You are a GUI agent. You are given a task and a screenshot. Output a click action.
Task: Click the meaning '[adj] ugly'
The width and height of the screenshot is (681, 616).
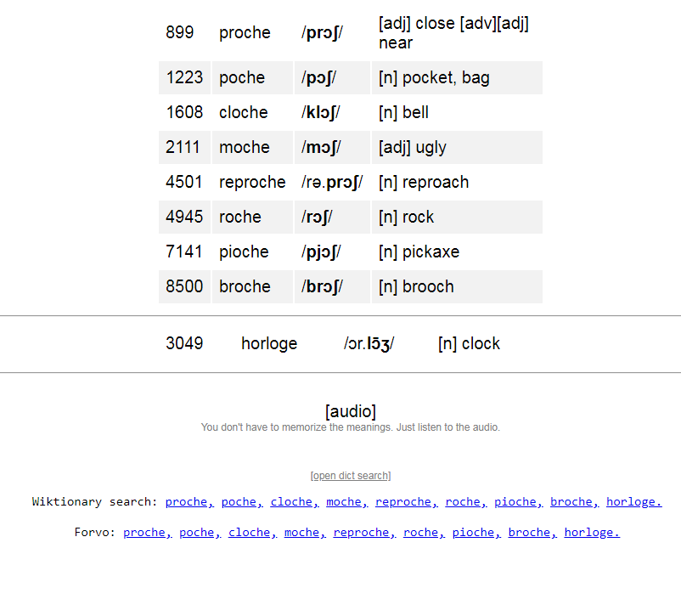coord(412,148)
